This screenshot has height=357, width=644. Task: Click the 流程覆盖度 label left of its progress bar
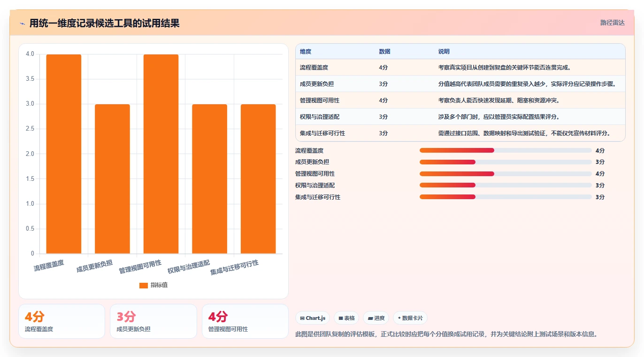(309, 151)
